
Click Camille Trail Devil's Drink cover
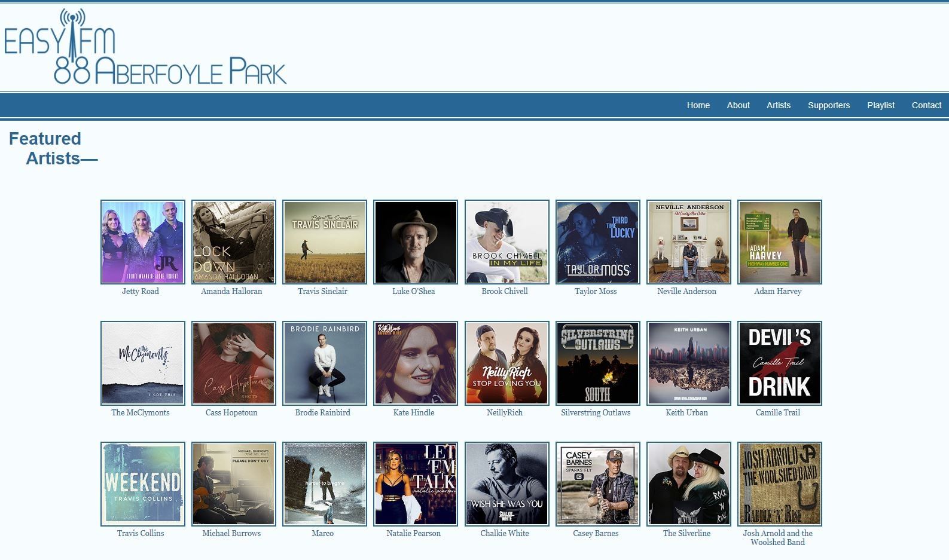point(780,363)
